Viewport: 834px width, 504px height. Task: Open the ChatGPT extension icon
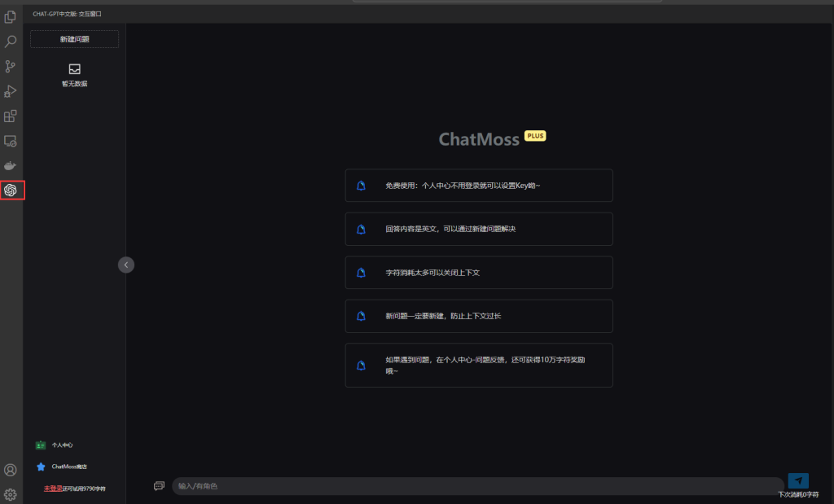point(11,190)
